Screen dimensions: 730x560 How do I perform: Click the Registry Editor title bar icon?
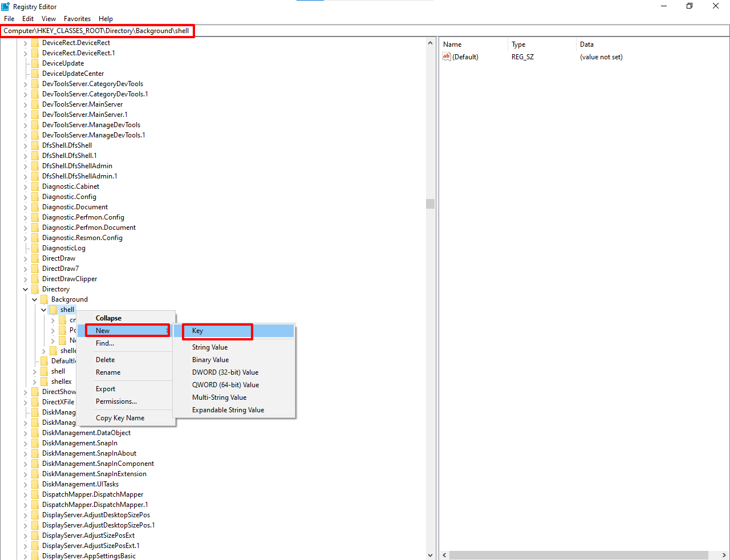[x=5, y=6]
